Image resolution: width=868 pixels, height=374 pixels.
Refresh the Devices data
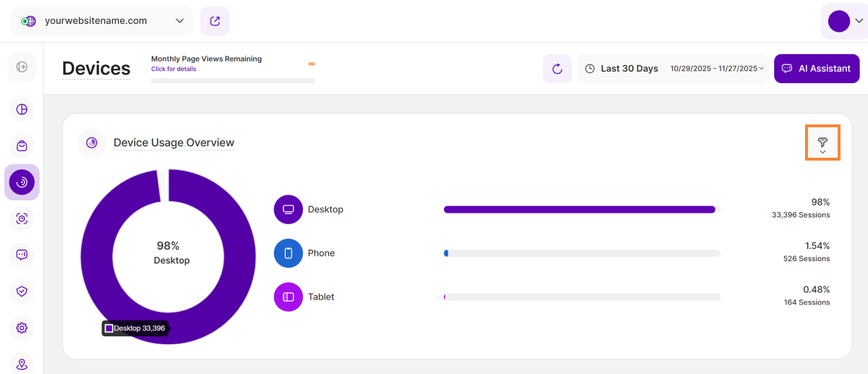click(557, 69)
